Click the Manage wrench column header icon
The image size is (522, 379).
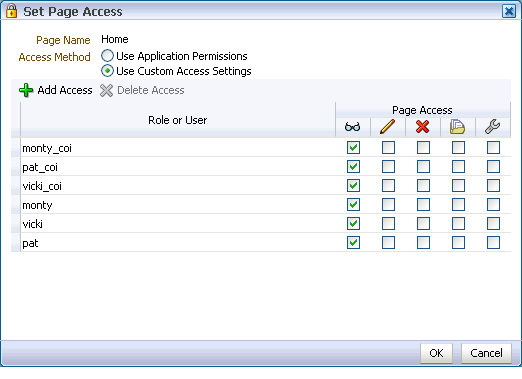492,127
